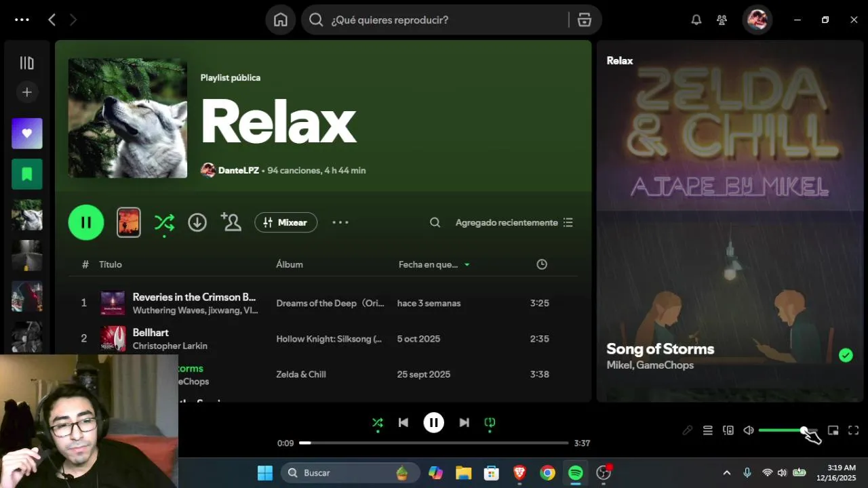
Task: Download the Relax playlist
Action: point(197,222)
